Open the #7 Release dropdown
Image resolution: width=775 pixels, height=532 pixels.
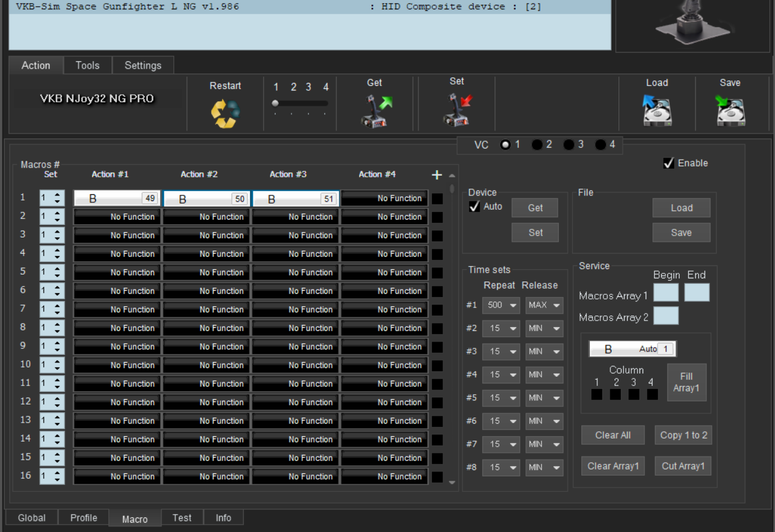pyautogui.click(x=545, y=444)
